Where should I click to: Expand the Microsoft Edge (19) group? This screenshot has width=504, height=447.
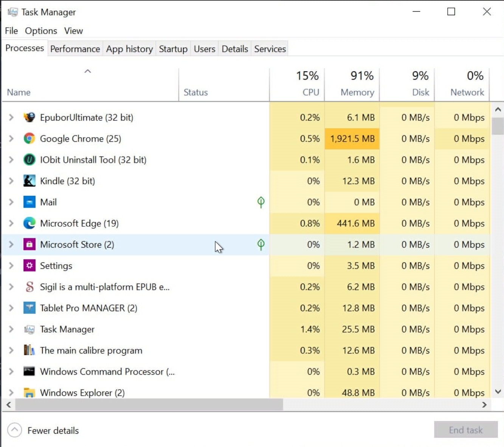11,223
